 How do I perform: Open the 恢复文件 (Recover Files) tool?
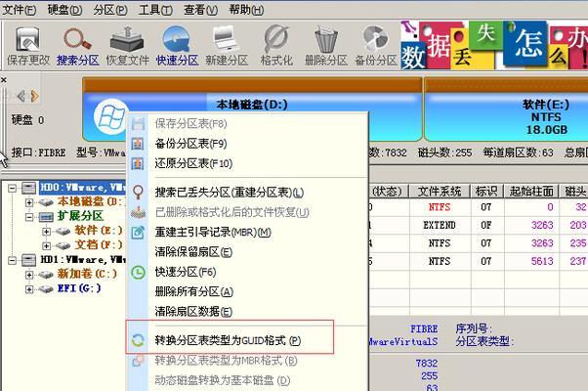pos(127,44)
